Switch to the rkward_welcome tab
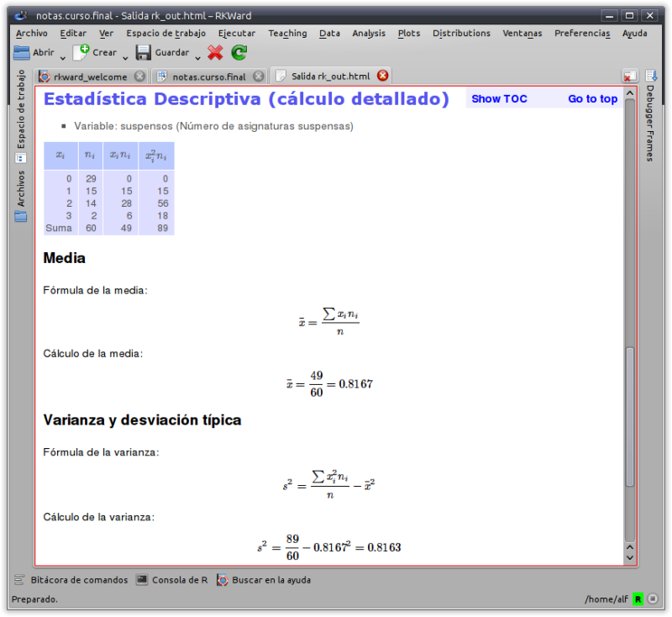672x617 pixels. (90, 76)
